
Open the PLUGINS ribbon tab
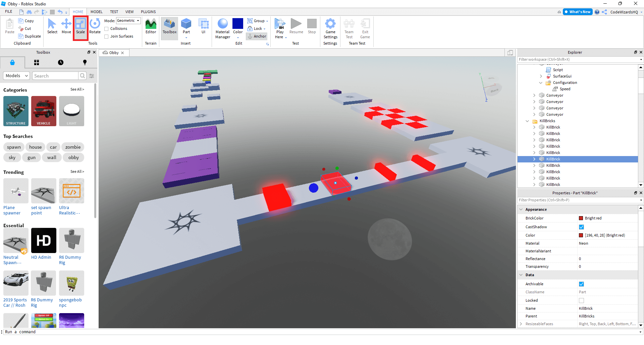tap(148, 12)
